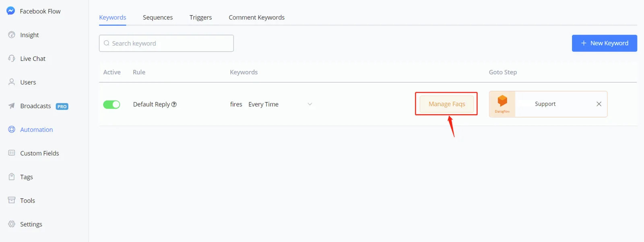Switch to the Triggers tab
The width and height of the screenshot is (644, 242).
point(200,17)
